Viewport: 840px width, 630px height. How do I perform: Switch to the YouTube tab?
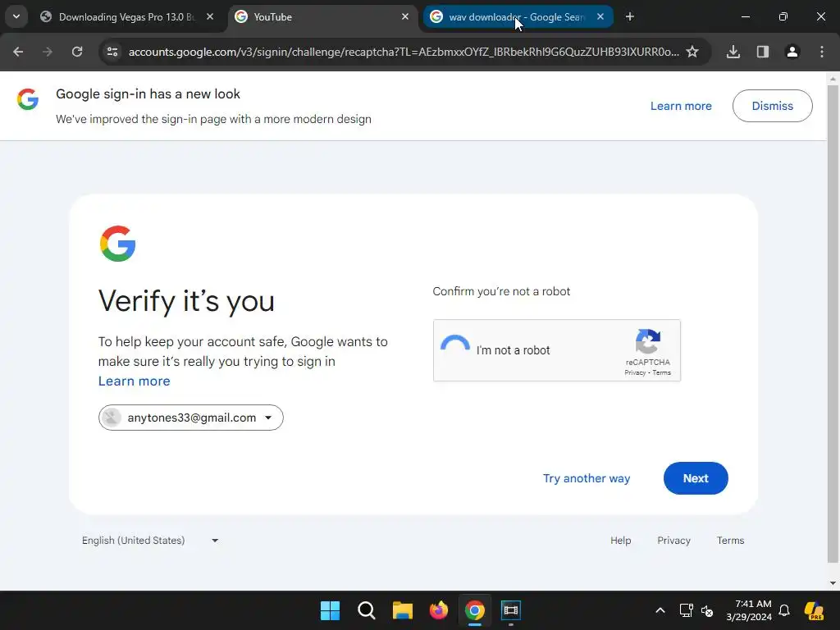pos(323,17)
